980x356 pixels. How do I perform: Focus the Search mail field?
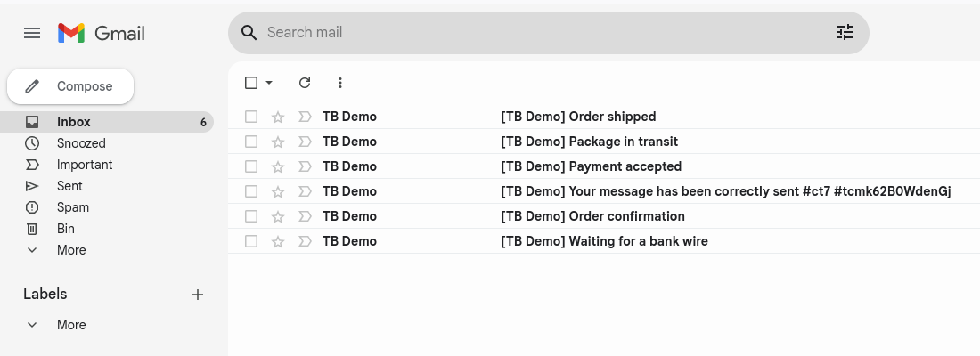543,32
